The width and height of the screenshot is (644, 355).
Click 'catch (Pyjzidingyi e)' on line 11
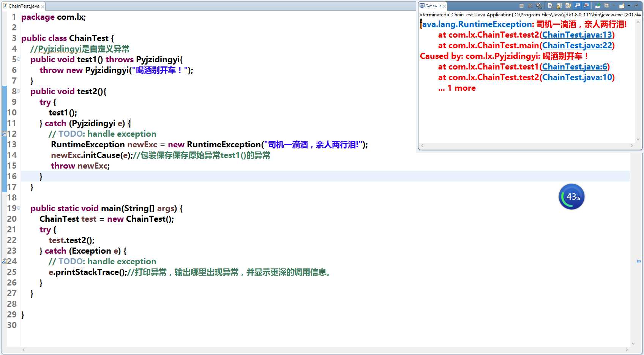[85, 123]
